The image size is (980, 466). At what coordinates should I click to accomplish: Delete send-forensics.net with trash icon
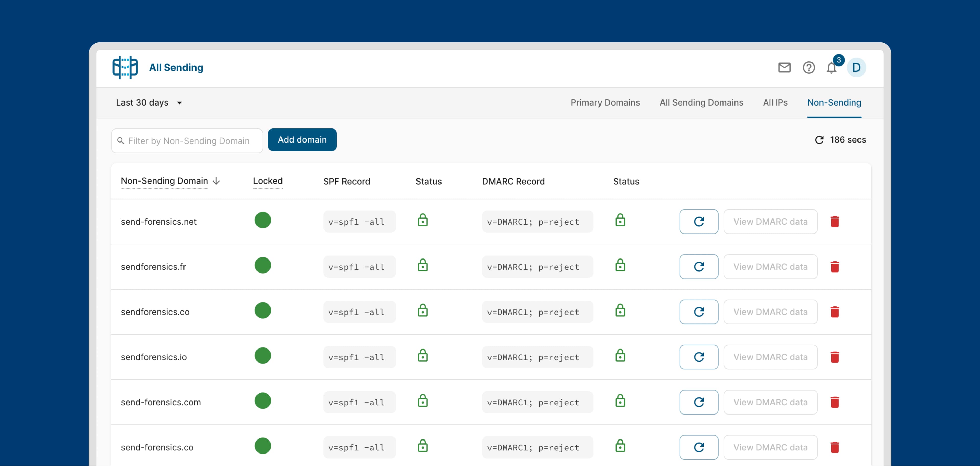click(835, 222)
